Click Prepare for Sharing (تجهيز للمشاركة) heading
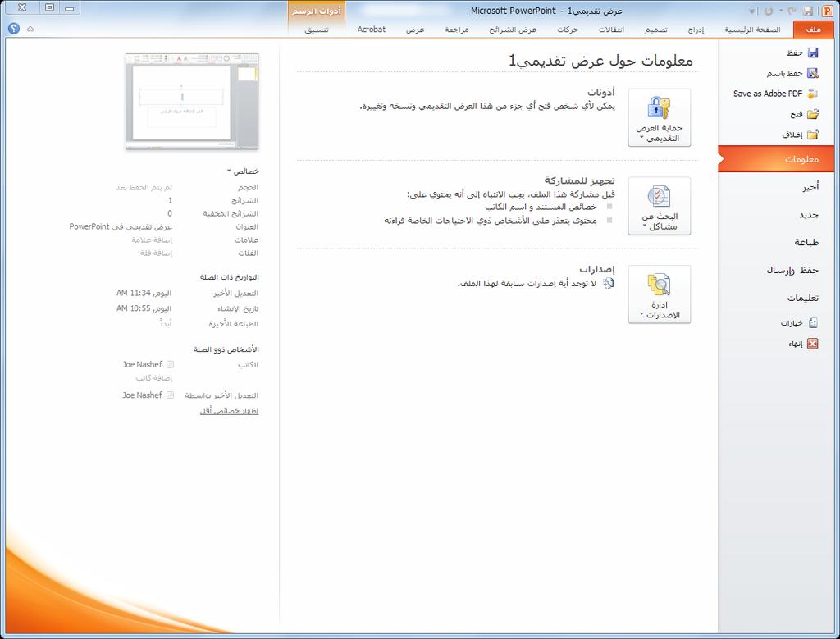Viewport: 840px width, 639px height. pos(580,180)
